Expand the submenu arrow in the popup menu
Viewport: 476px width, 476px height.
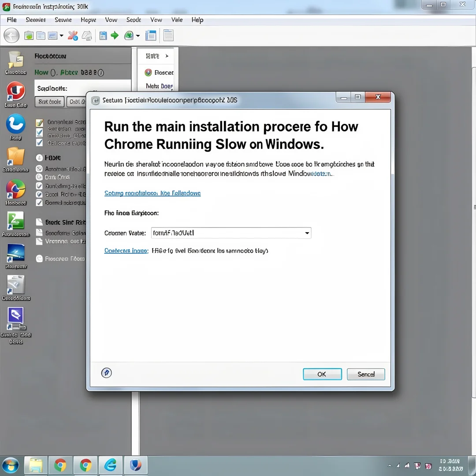[x=167, y=56]
